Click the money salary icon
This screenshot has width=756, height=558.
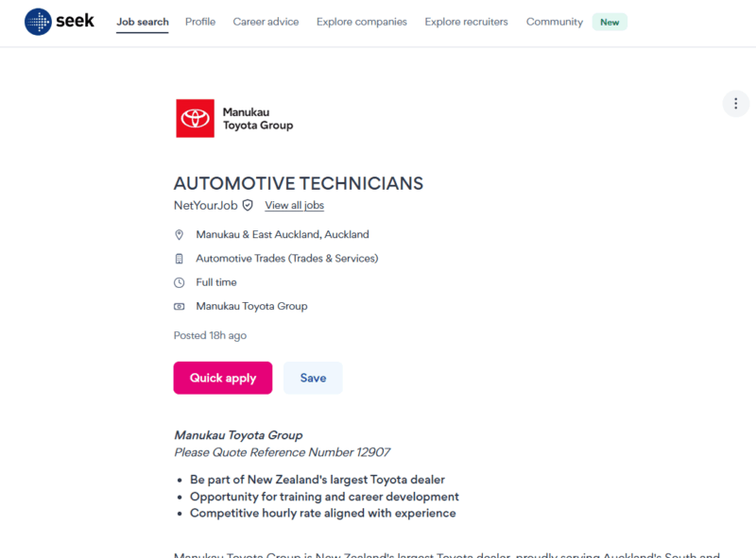coord(179,307)
